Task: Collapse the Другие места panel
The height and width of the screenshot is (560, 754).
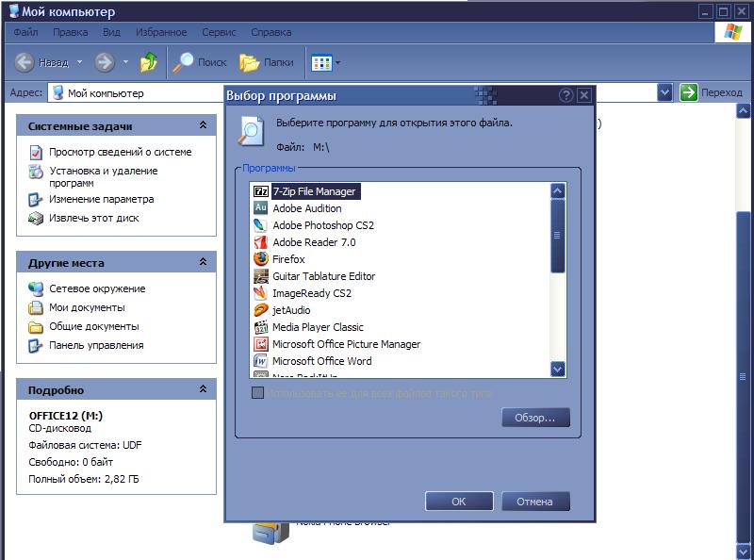Action: [203, 262]
